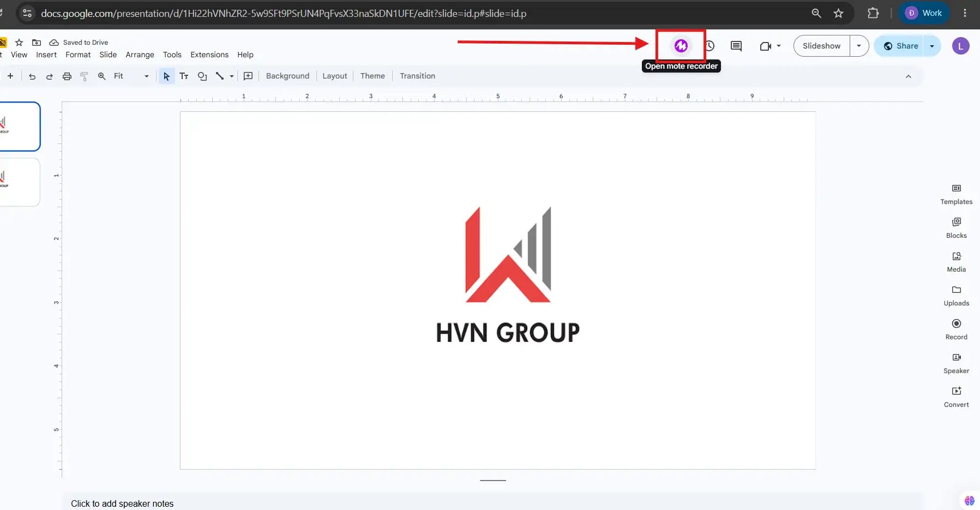Viewport: 980px width, 510px height.
Task: Open the shape tool
Action: pyautogui.click(x=202, y=76)
